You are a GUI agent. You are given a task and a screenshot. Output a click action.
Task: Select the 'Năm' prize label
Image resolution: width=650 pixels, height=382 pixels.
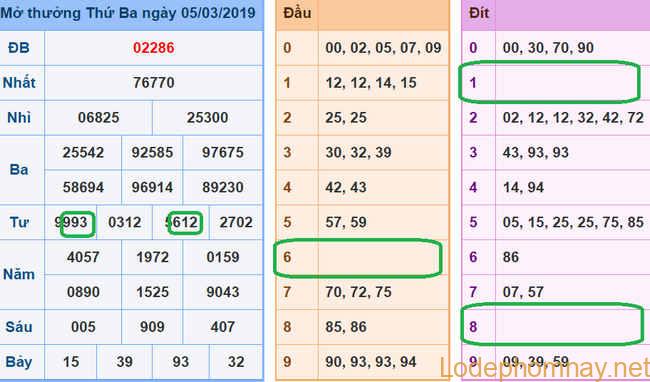click(x=19, y=274)
